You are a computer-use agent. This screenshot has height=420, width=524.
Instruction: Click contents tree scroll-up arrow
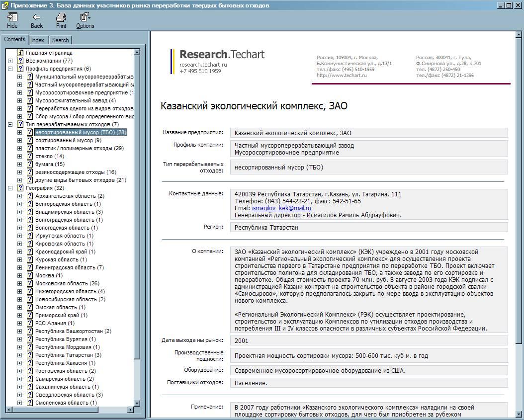[137, 52]
